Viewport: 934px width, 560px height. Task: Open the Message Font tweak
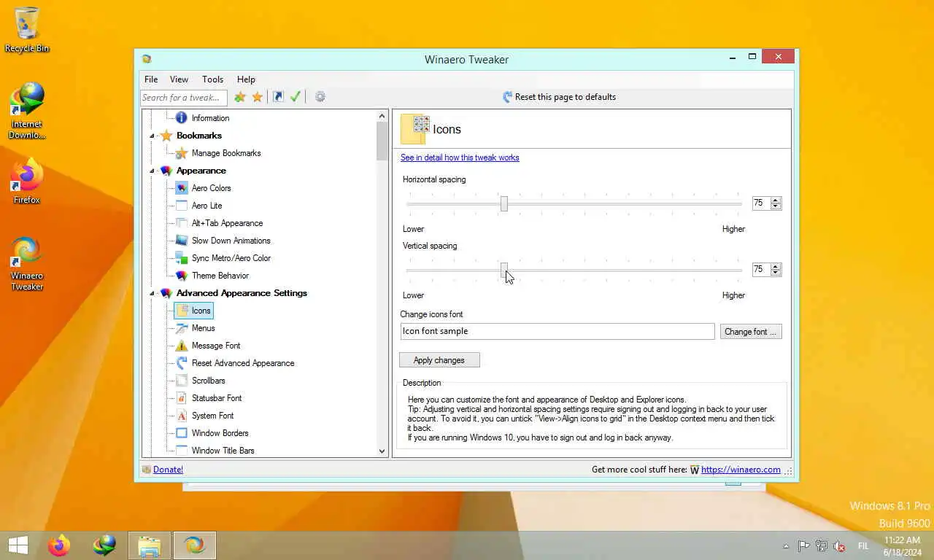pos(216,346)
